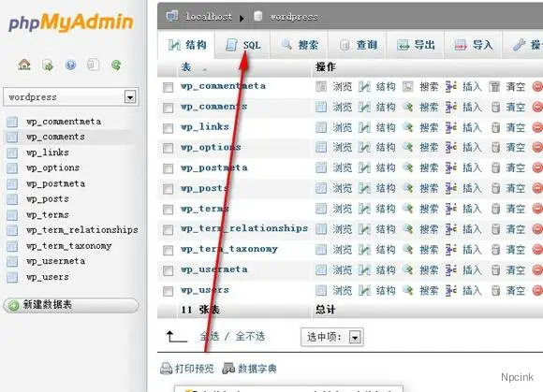Select the wp_usermeta row checkbox
The height and width of the screenshot is (392, 543).
click(168, 270)
